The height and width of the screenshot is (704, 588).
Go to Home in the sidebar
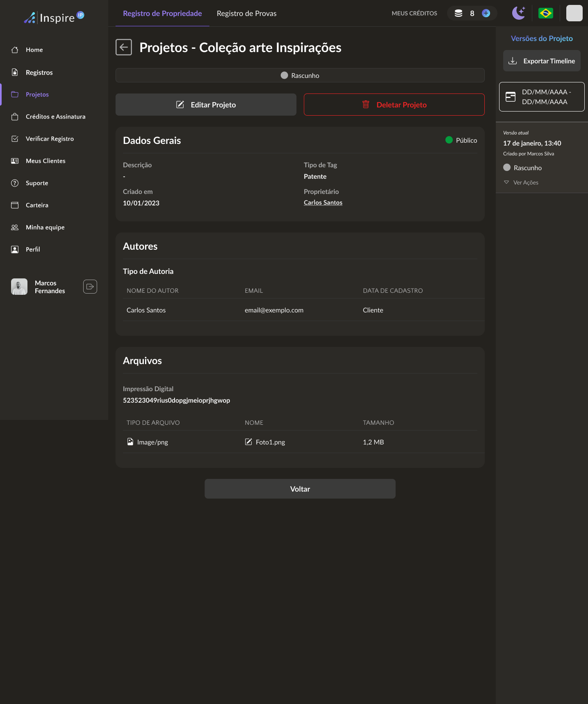point(34,50)
